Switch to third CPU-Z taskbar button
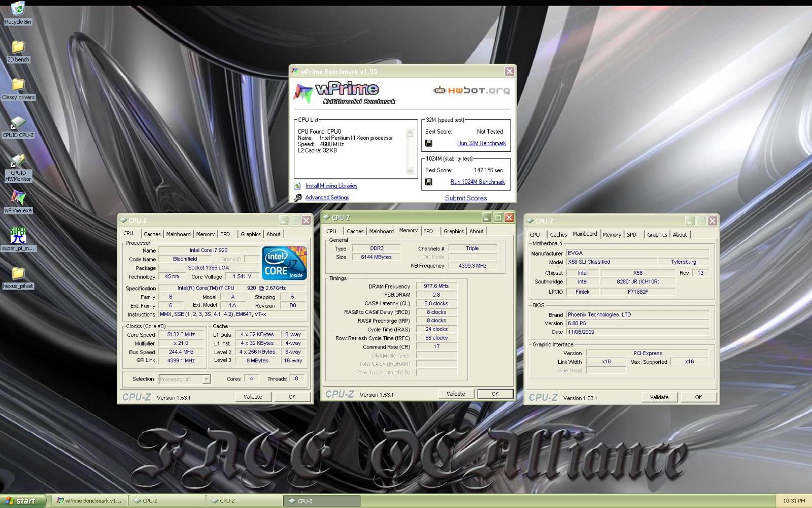This screenshot has height=508, width=812. point(322,501)
